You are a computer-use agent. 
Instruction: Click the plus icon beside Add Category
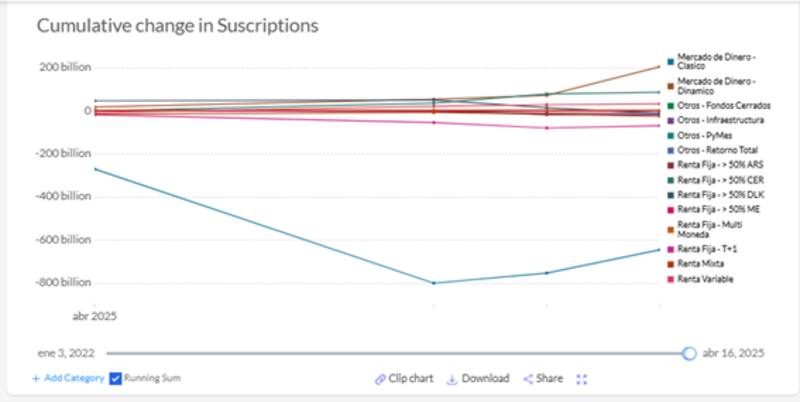[36, 379]
